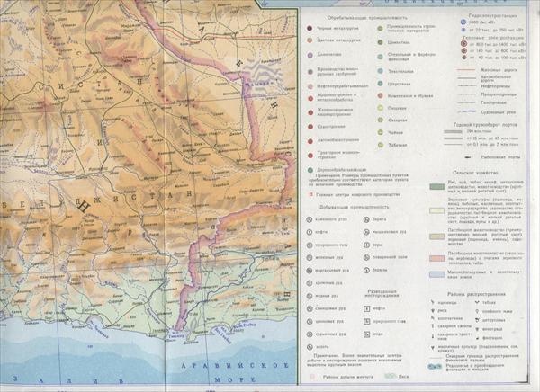
Task: Select the 'Чайная' green circle symbol
Action: tap(380, 132)
